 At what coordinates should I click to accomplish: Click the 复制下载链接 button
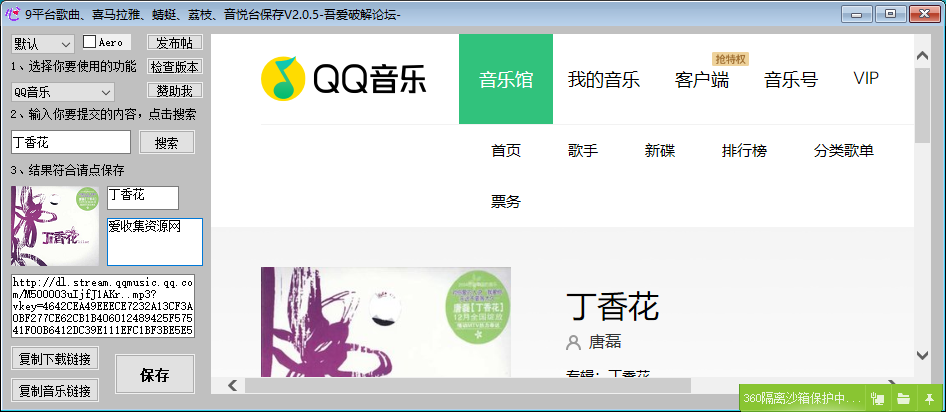(x=55, y=358)
